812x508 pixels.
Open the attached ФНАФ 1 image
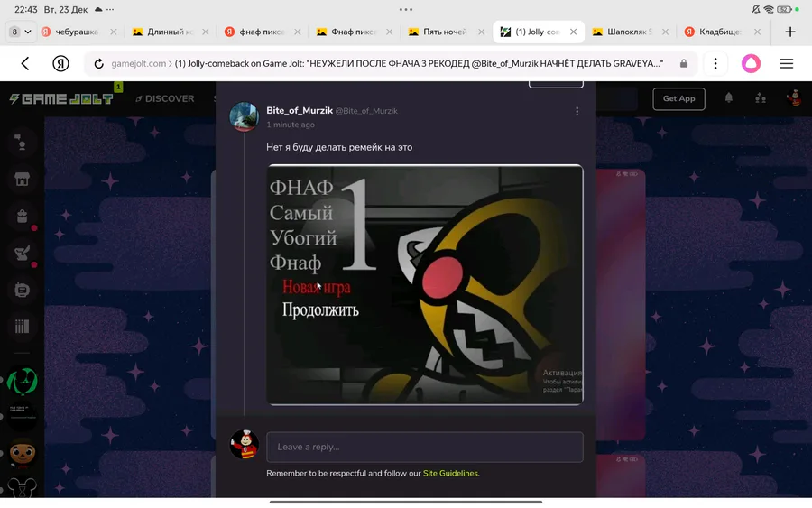[x=425, y=284]
